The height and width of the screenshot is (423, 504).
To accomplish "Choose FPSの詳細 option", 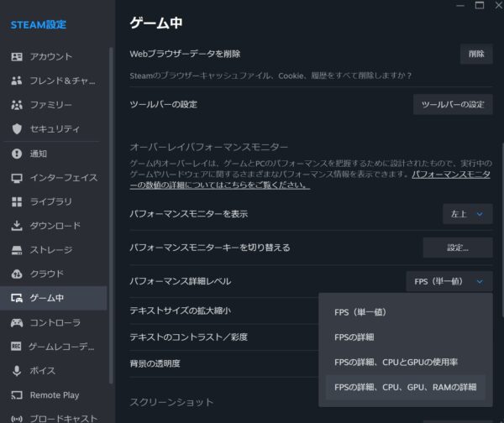I will tap(406, 337).
